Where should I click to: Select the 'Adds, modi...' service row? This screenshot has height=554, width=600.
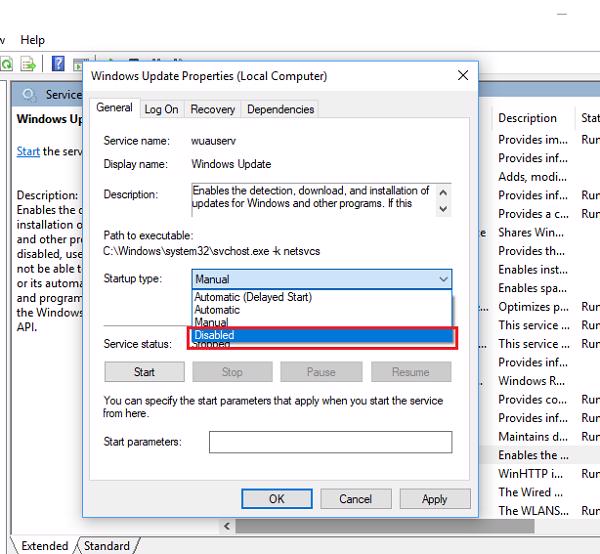(x=532, y=177)
